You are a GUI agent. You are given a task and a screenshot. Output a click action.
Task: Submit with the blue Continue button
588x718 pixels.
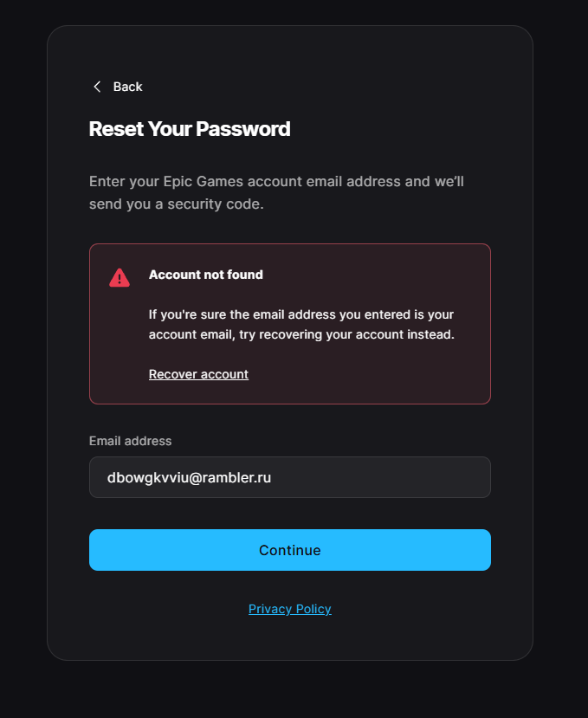(x=290, y=550)
